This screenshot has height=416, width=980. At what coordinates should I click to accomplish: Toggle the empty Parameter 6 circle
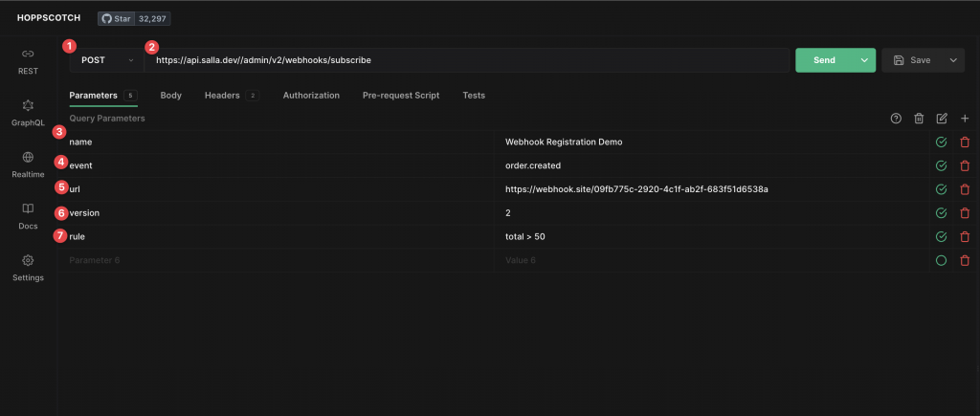941,260
